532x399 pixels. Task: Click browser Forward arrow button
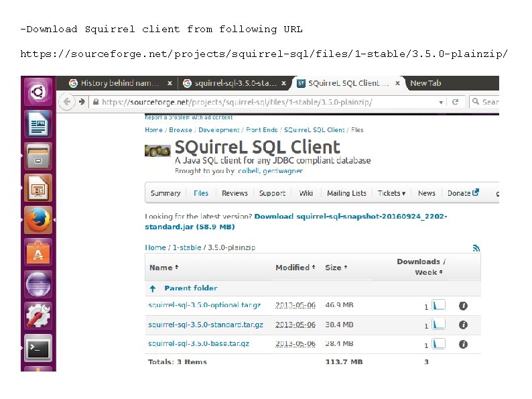point(82,102)
